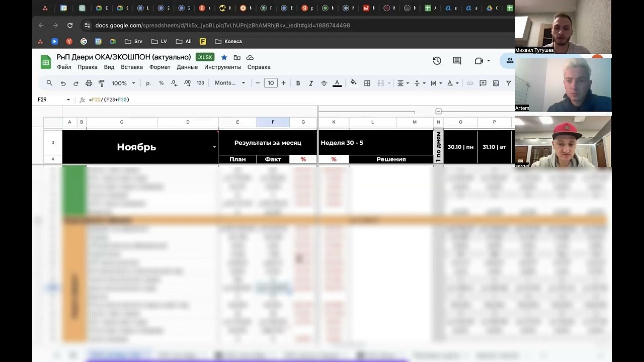Image resolution: width=644 pixels, height=362 pixels.
Task: Open the zoom 100% dropdown
Action: pyautogui.click(x=124, y=83)
